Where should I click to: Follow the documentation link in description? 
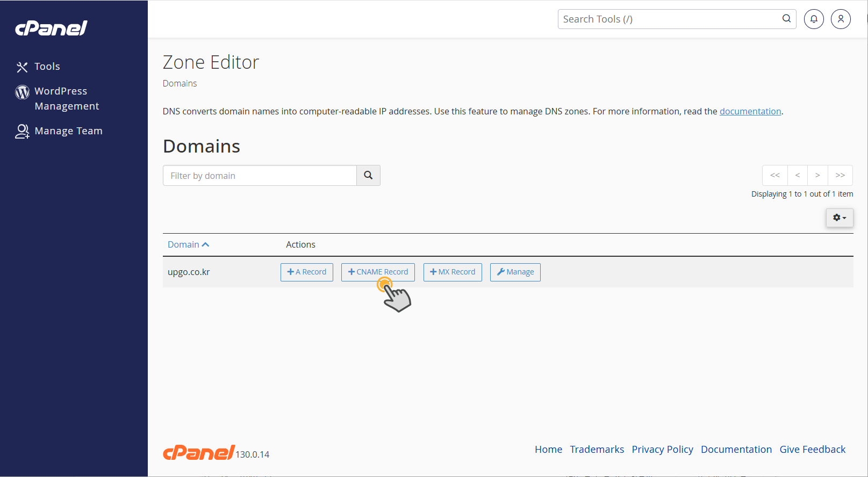[750, 111]
